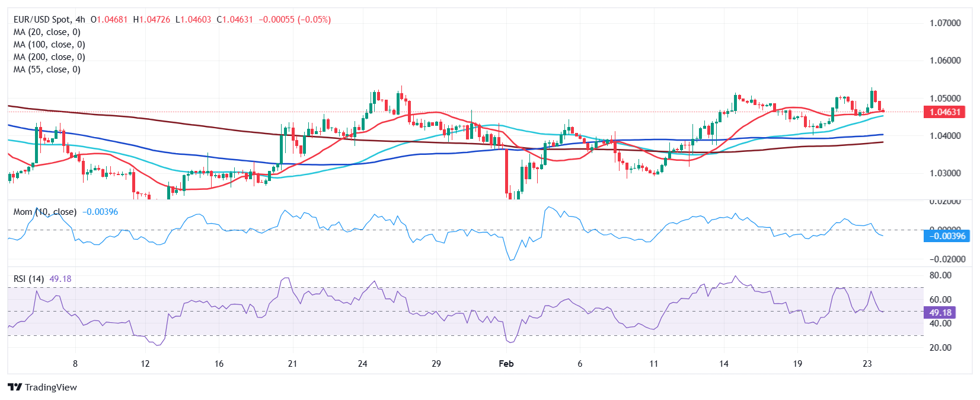
Task: Click the 21 date marker on time axis
Action: pyautogui.click(x=292, y=364)
